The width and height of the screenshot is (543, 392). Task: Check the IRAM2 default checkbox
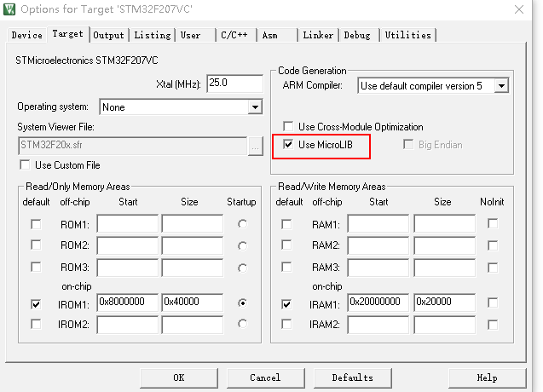point(286,324)
